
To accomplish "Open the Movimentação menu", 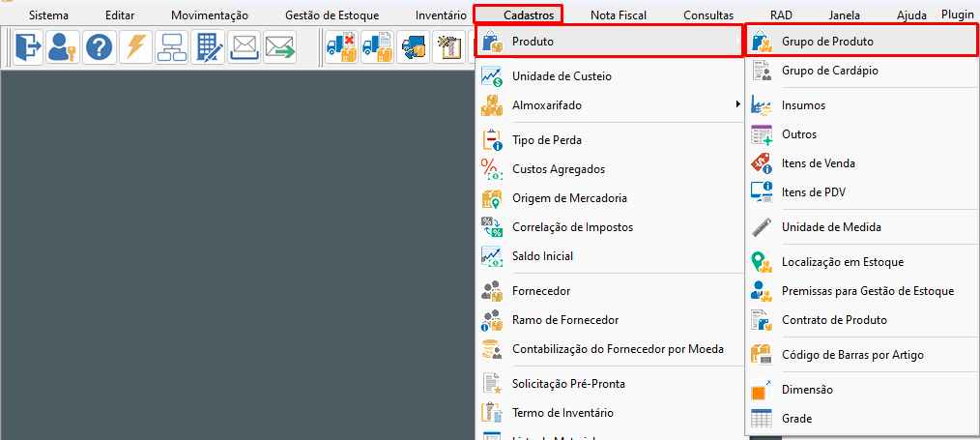I will click(210, 15).
